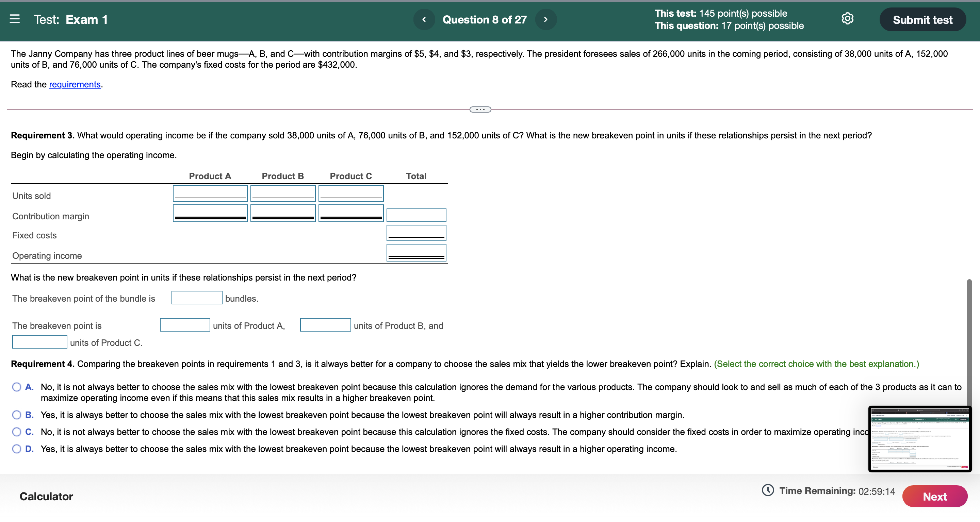Click the Units sold field for Product A
Image resolution: width=980 pixels, height=522 pixels.
coord(210,193)
